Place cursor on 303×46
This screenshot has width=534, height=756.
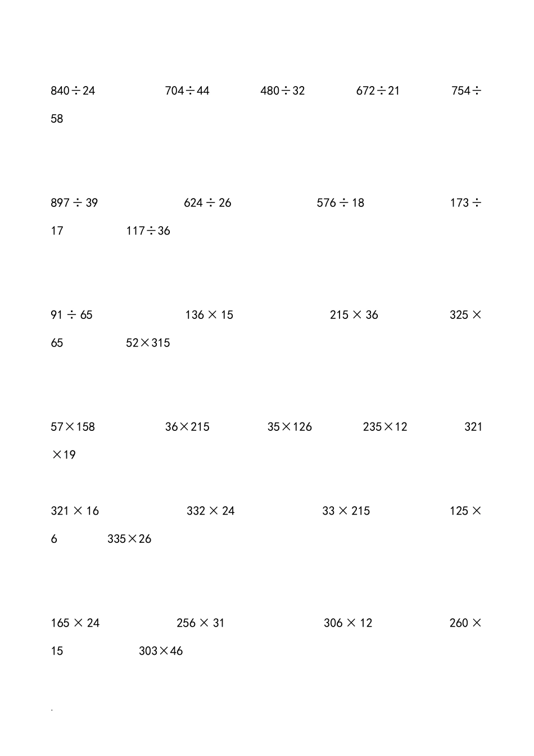coord(161,651)
